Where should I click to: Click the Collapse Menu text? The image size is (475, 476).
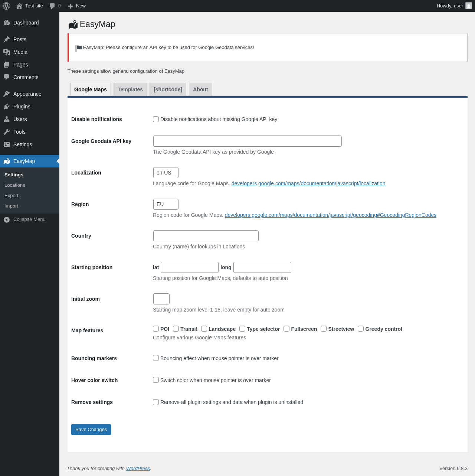click(x=29, y=219)
